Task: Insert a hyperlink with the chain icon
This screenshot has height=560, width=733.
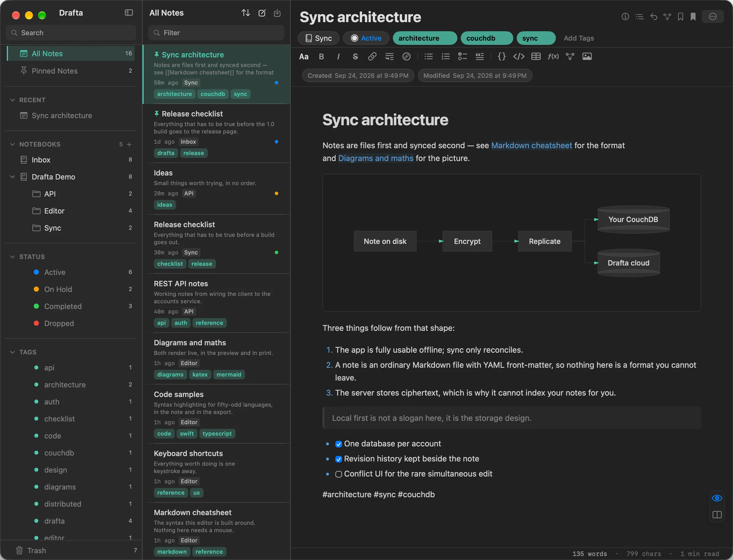Action: pyautogui.click(x=372, y=57)
